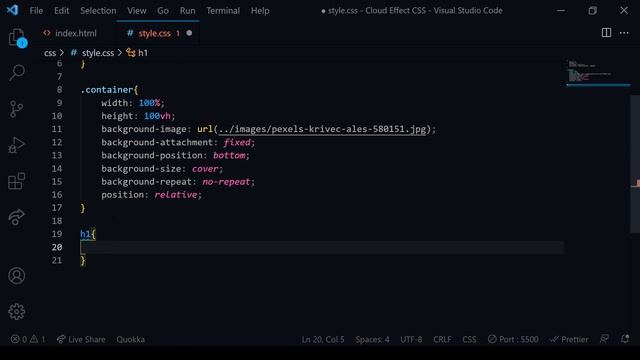640x360 pixels.
Task: Change the CRLF end of line sequence
Action: pos(442,339)
